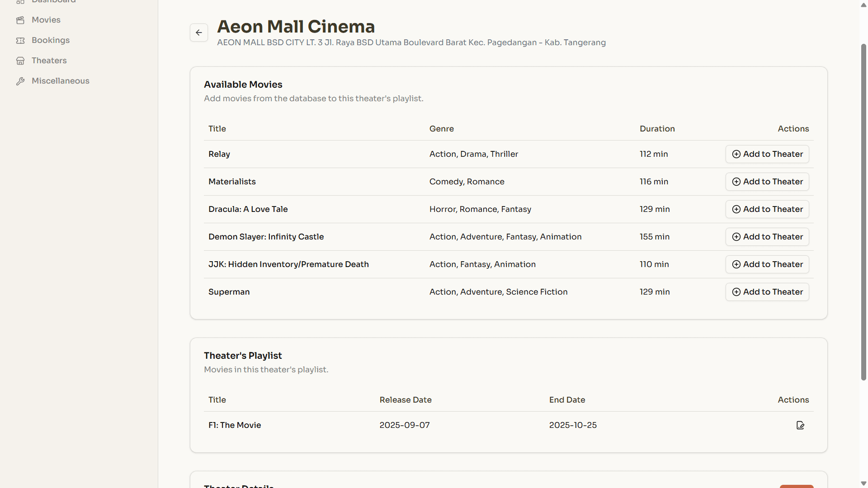868x488 pixels.
Task: Go to Bookings menu item
Action: (51, 40)
